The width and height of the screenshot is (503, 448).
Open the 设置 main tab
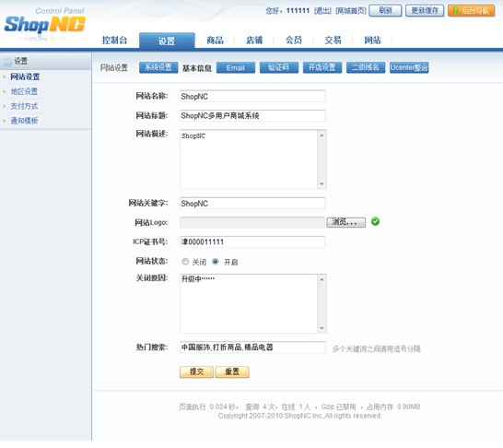point(167,41)
